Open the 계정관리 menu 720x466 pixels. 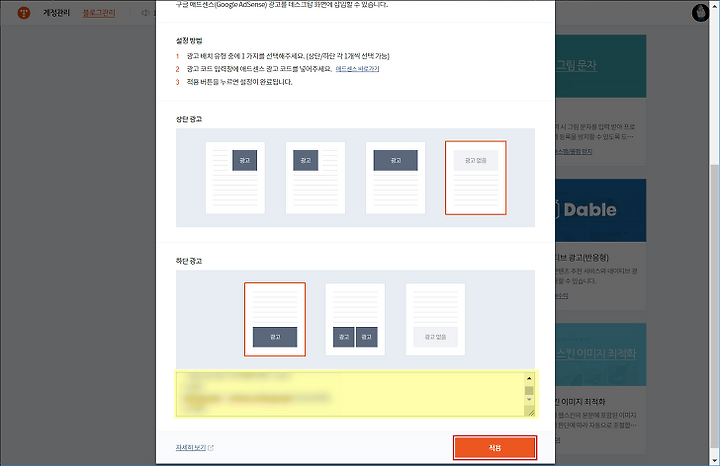(56, 13)
